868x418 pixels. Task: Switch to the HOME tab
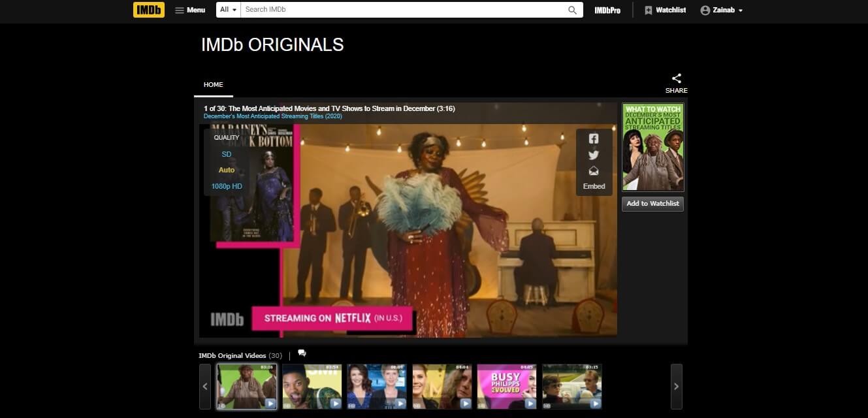pyautogui.click(x=213, y=84)
